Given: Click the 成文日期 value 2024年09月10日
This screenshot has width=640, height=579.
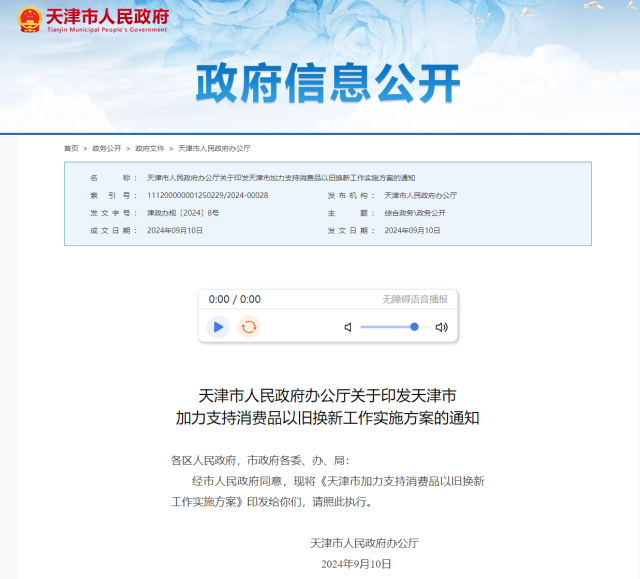Looking at the screenshot, I should [175, 231].
